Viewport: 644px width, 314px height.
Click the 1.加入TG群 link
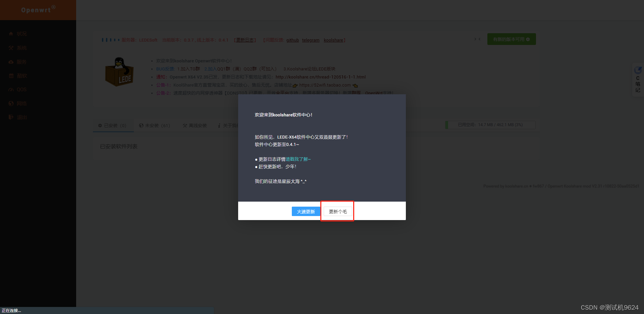tap(189, 69)
